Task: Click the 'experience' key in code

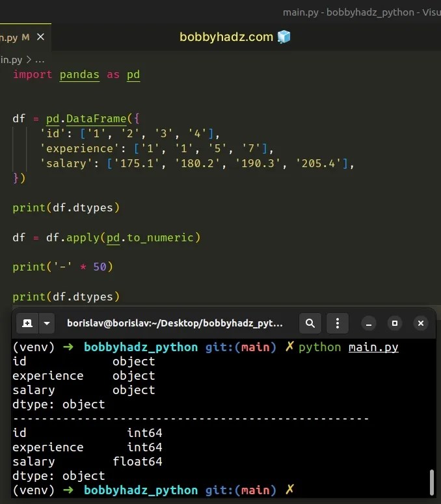Action: click(80, 148)
